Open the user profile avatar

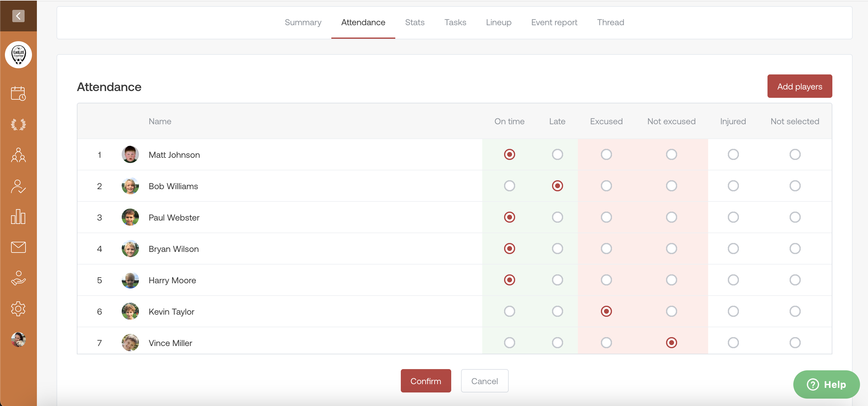(18, 339)
